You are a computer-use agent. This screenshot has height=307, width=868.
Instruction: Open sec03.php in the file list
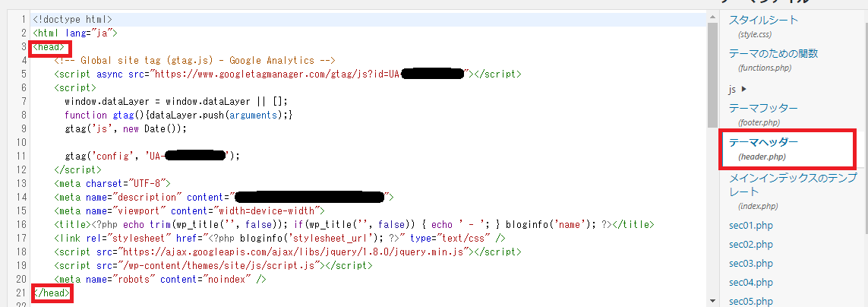pos(751,263)
